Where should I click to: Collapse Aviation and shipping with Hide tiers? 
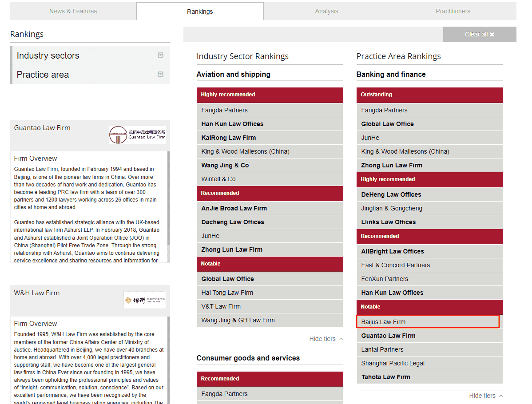click(326, 339)
